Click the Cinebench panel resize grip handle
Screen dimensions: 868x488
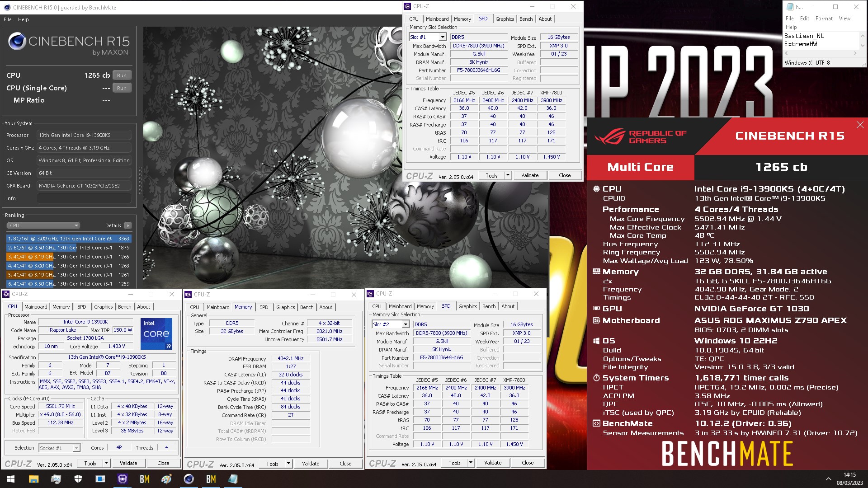tap(140, 181)
